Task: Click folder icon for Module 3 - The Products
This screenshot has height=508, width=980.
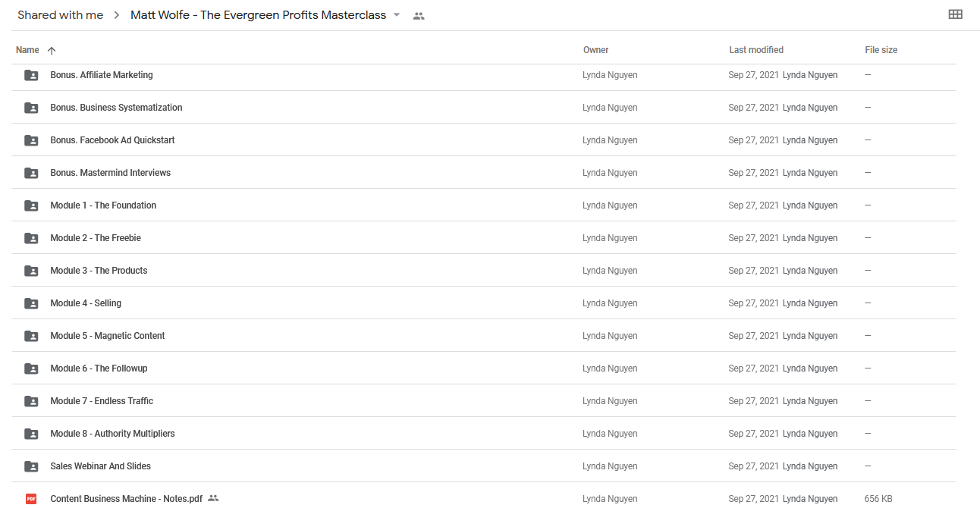Action: coord(31,271)
